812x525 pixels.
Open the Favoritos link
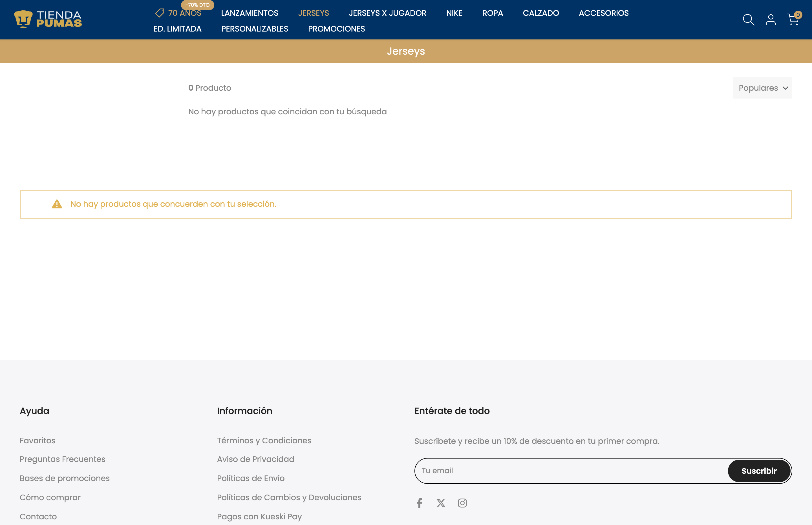[37, 440]
